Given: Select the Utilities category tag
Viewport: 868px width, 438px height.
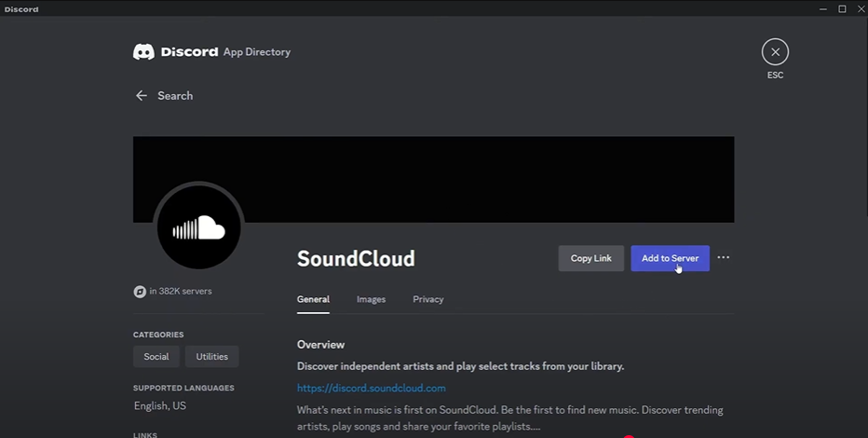Looking at the screenshot, I should (x=212, y=357).
